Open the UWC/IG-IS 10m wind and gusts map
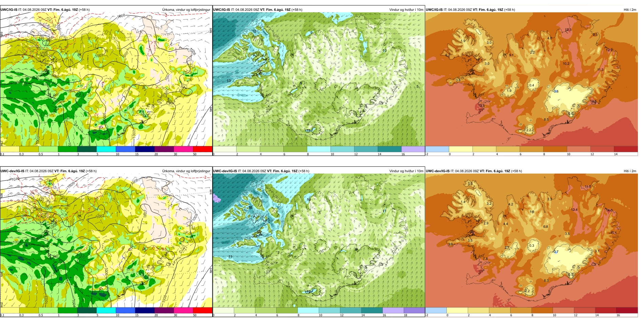 click(x=319, y=81)
